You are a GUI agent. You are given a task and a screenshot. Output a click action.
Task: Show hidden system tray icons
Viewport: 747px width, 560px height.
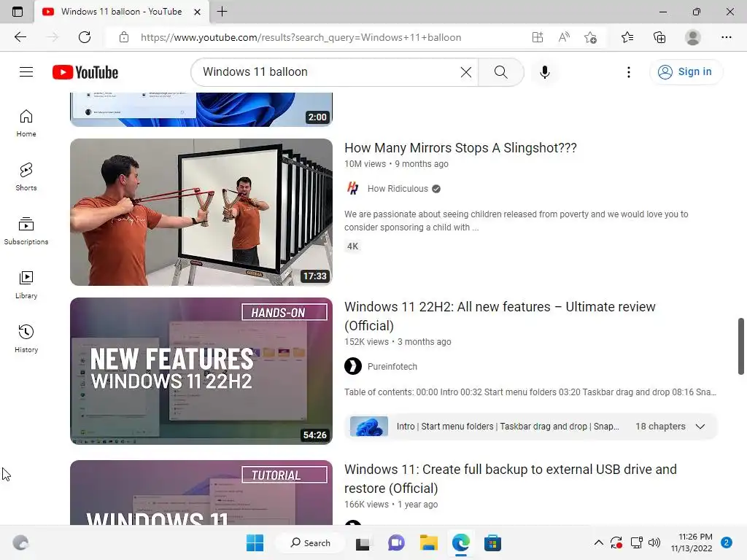[x=599, y=542]
